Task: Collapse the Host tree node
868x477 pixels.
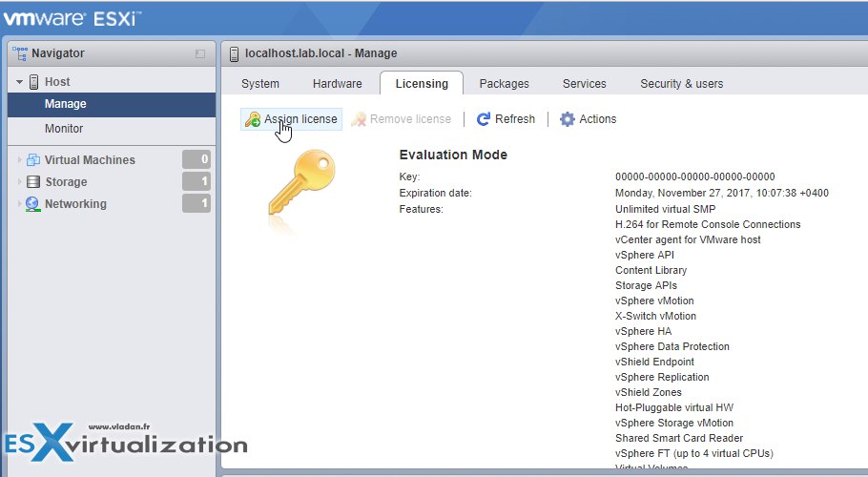Action: tap(19, 82)
